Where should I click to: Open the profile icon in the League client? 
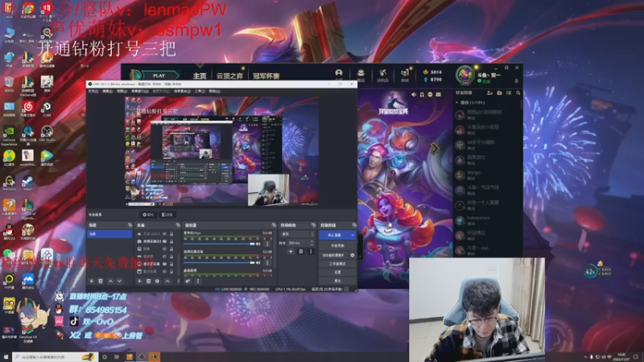[x=339, y=74]
